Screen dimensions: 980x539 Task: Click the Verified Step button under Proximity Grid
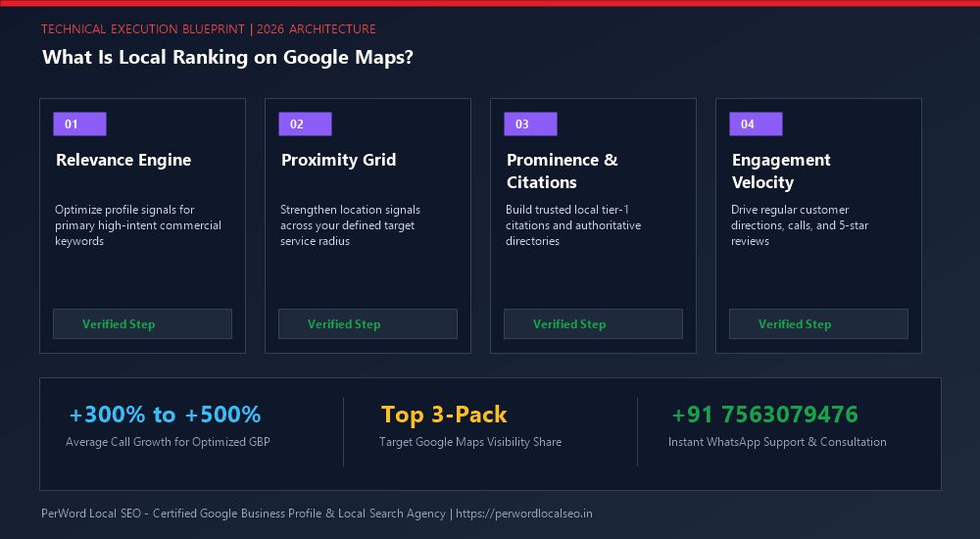(x=368, y=324)
